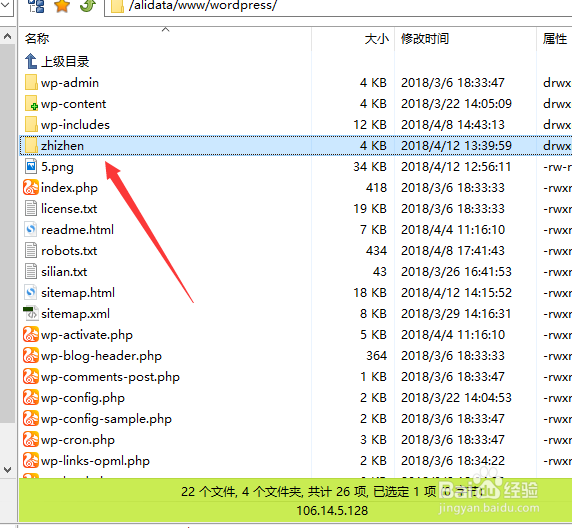The image size is (572, 528).
Task: Select the wp-admin folder icon
Action: pyautogui.click(x=31, y=82)
